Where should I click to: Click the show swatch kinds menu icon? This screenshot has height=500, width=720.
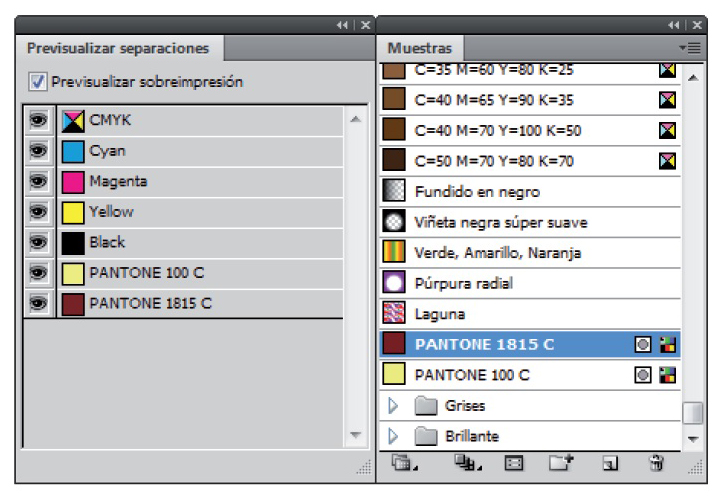tap(464, 463)
